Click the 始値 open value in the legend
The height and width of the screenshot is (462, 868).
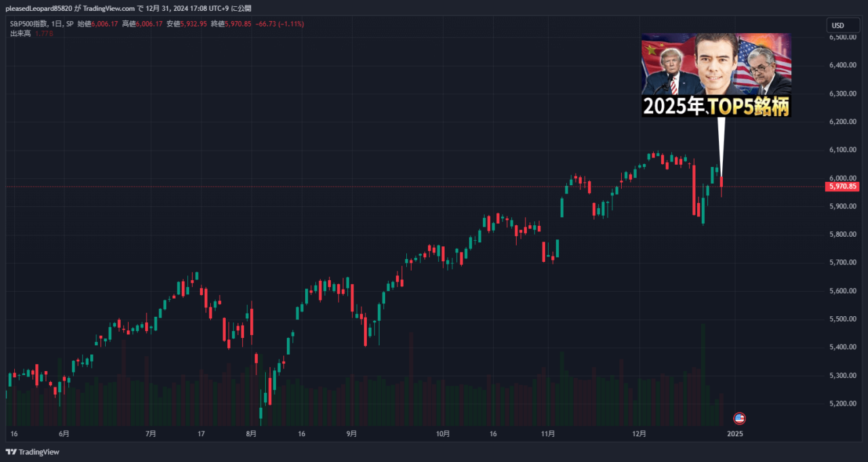(105, 24)
